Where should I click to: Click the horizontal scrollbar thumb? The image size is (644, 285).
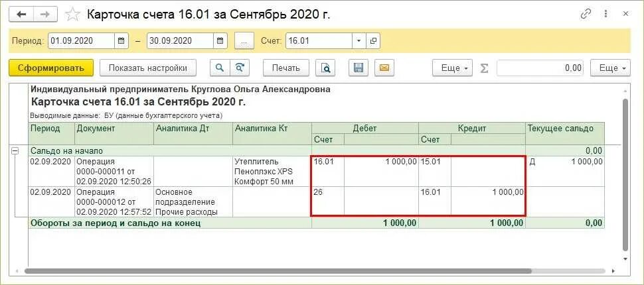click(278, 272)
